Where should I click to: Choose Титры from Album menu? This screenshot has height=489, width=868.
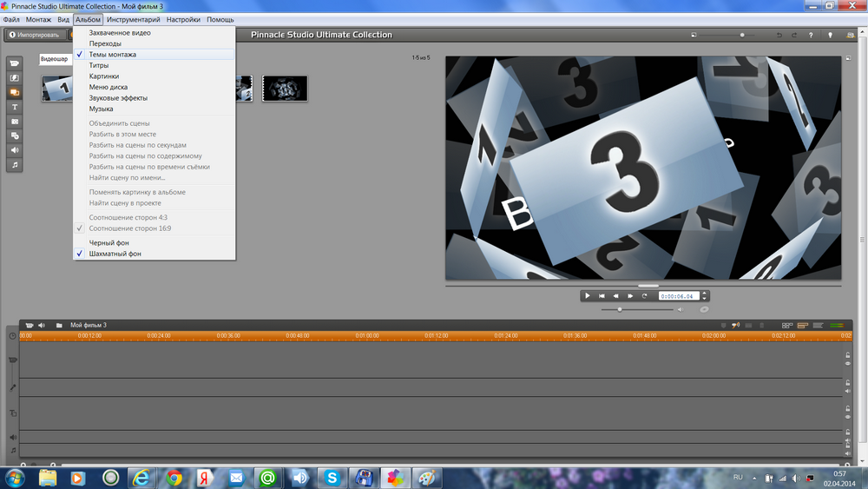[x=154, y=65]
